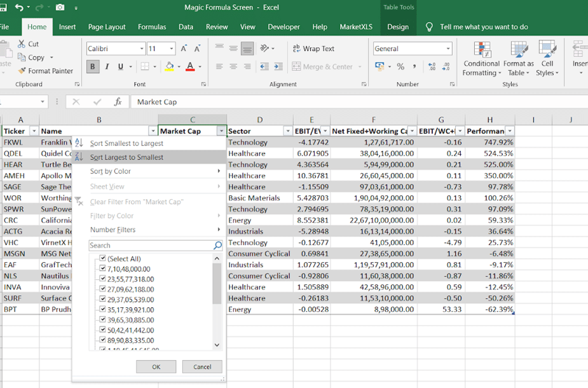Confirm filter with OK button
Screen dimensions: 588x388
pos(156,366)
